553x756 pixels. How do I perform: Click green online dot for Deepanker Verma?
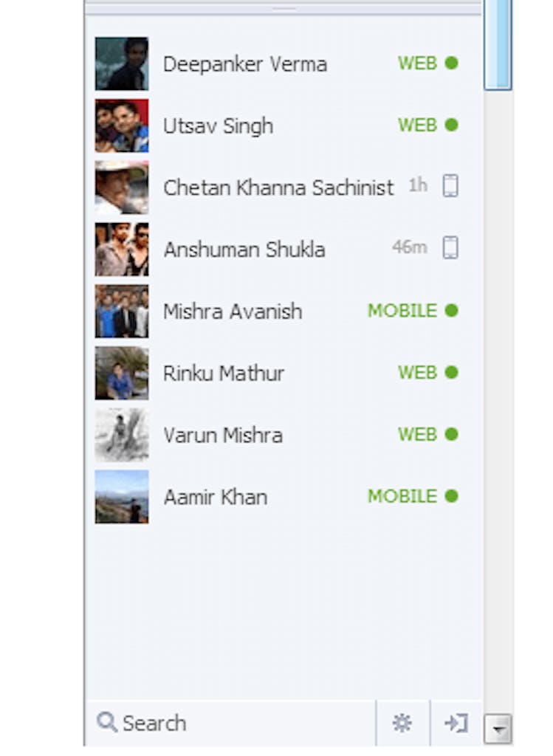451,63
